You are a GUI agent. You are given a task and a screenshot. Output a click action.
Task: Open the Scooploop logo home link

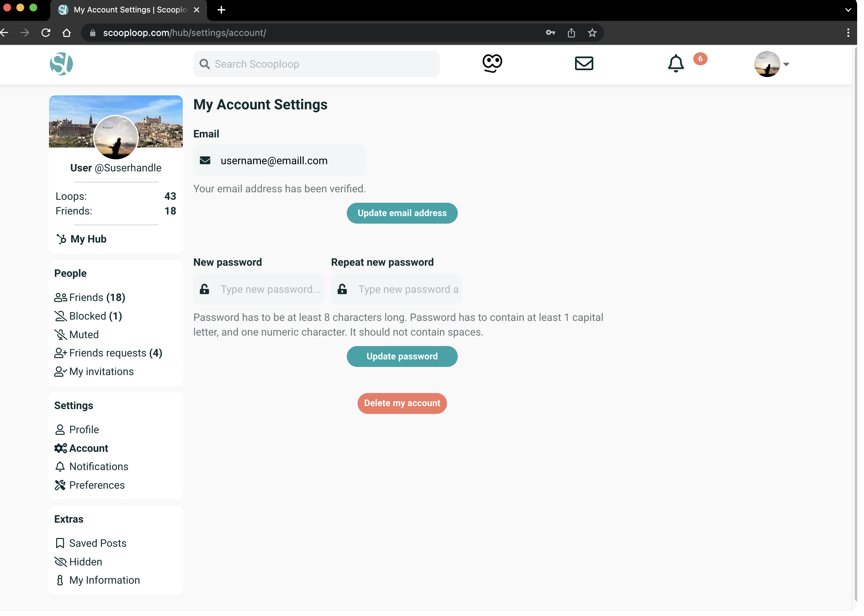point(61,64)
